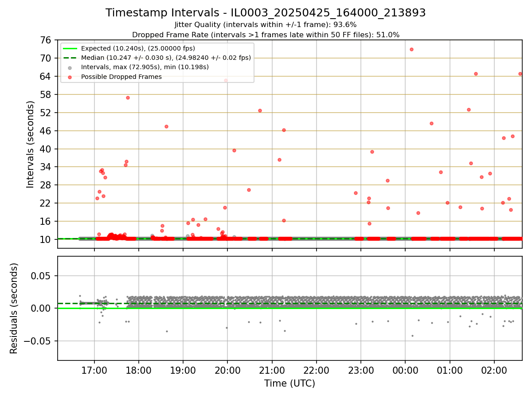The image size is (532, 399).
Task: Click the plot title "Timestamp Intervals - IL0003_20250425_164000_213893"
Action: 266,13
